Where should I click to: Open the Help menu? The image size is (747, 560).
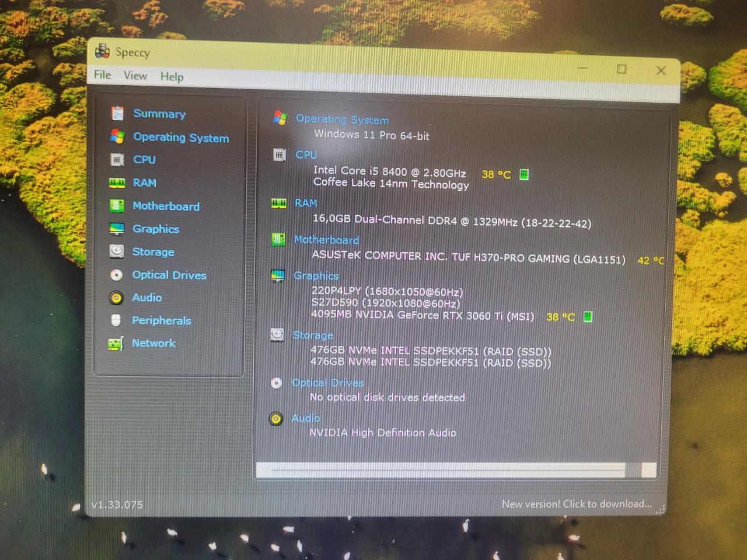coord(172,76)
